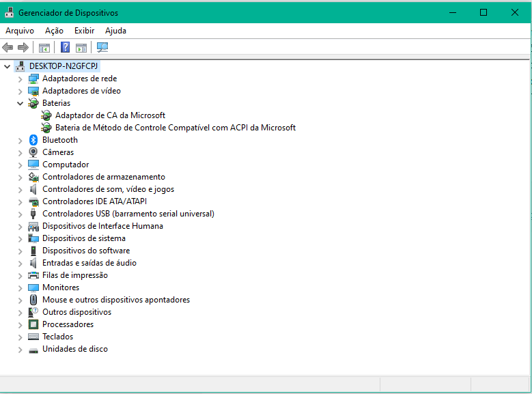Select the Monitores label
The height and width of the screenshot is (394, 532).
[61, 287]
